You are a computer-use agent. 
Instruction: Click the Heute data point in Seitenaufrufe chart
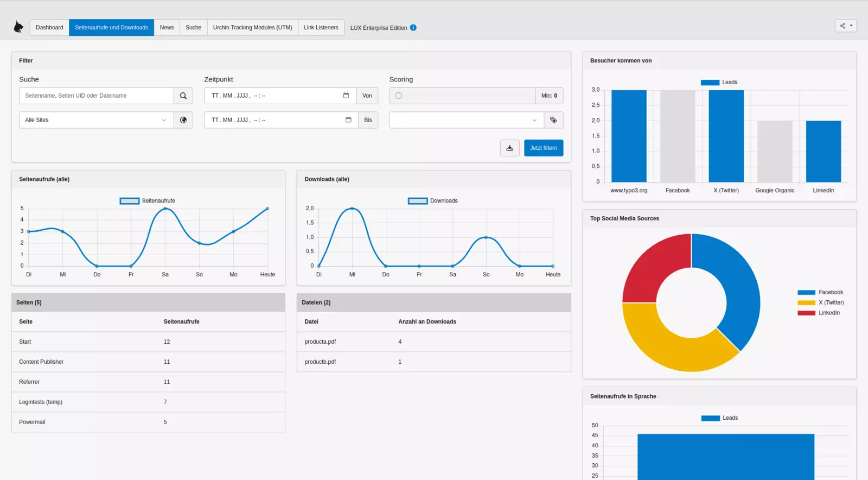pos(267,209)
